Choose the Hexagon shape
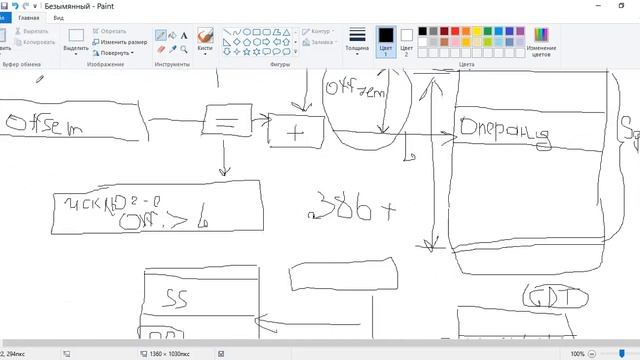 tap(257, 42)
